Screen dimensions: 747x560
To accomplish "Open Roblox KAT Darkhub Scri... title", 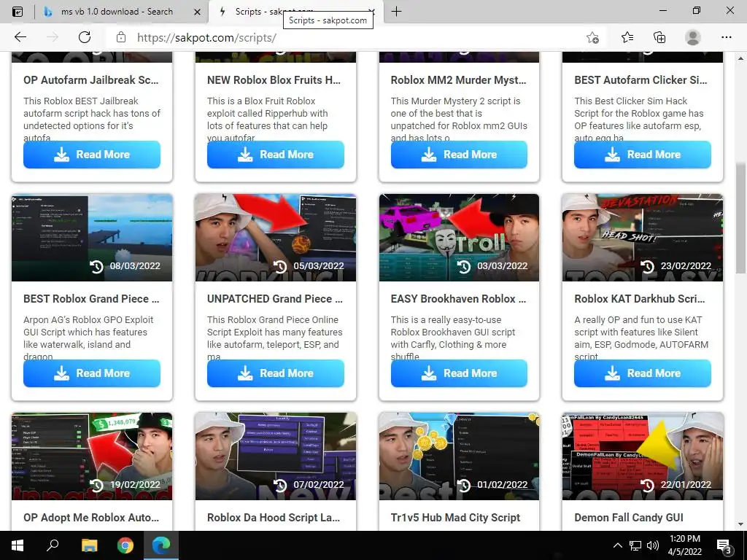I will point(639,298).
